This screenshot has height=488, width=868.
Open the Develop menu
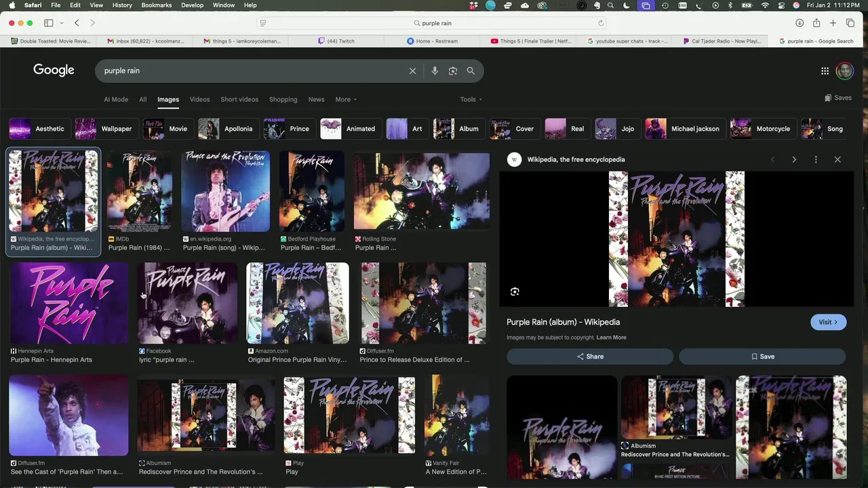[x=192, y=5]
